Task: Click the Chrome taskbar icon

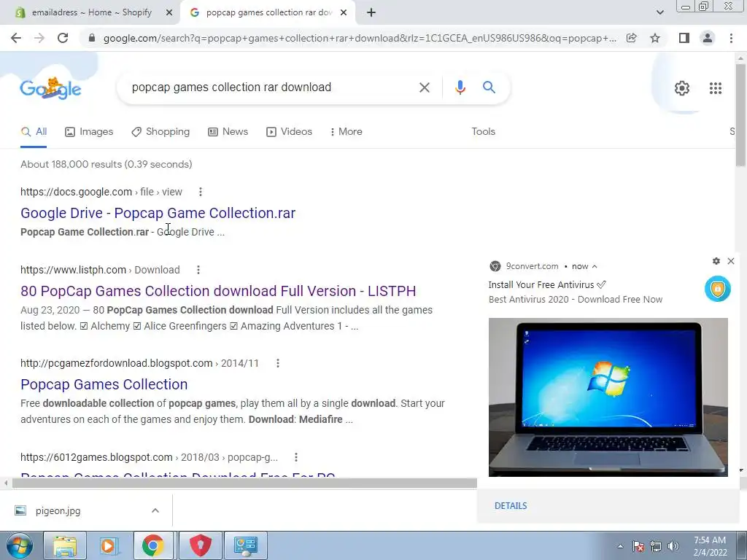Action: tap(152, 546)
